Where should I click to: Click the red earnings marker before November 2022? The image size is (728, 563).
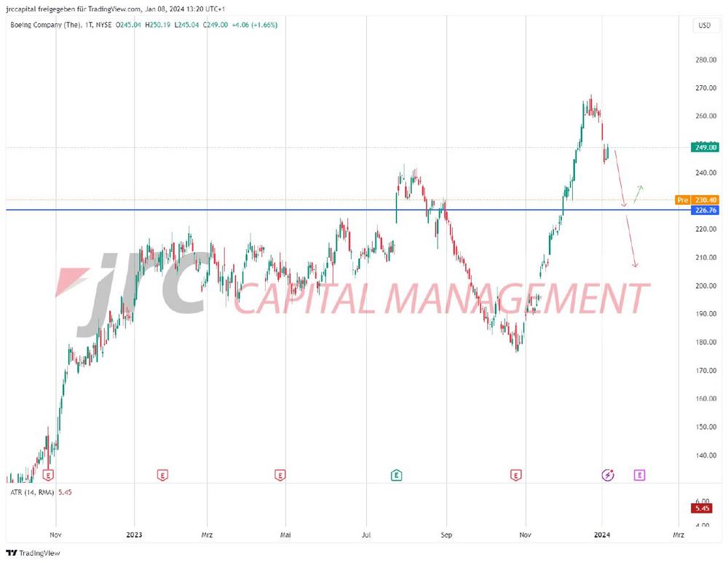(x=49, y=476)
